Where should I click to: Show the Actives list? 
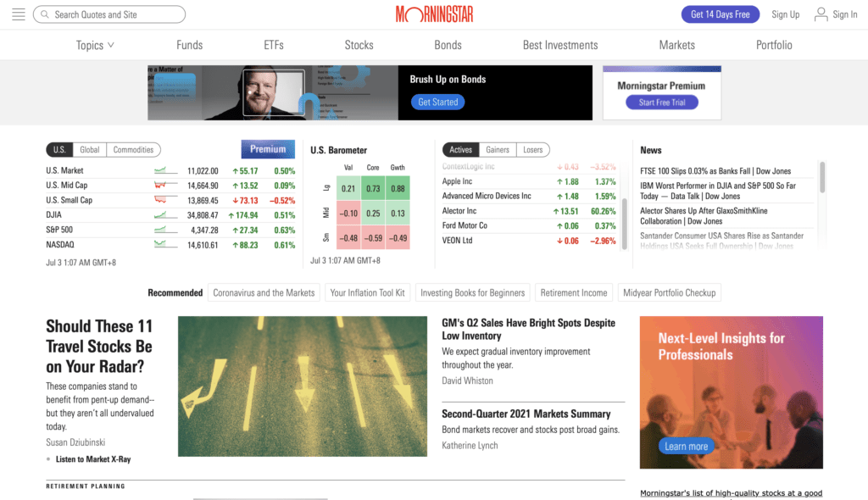[460, 149]
